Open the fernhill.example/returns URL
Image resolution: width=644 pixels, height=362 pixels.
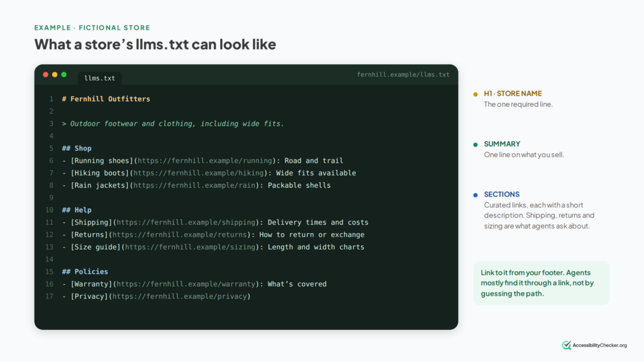(x=180, y=234)
